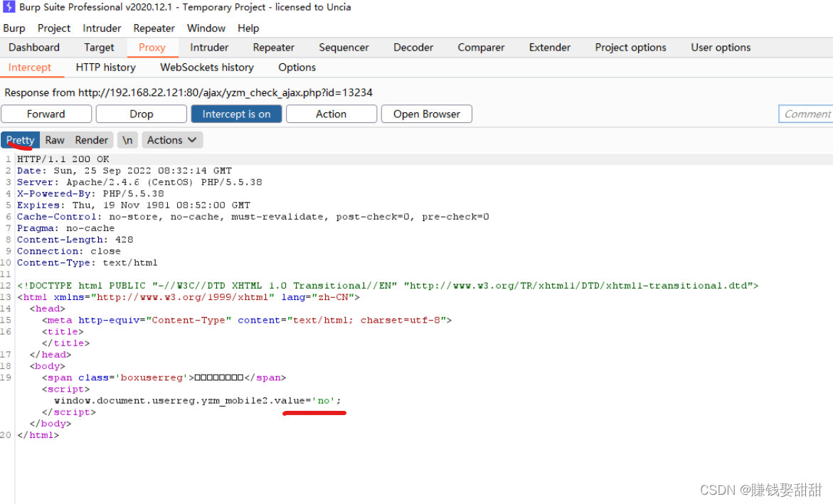Click the span class boxuserreg line
Screen dimensions: 833x504
coord(164,377)
